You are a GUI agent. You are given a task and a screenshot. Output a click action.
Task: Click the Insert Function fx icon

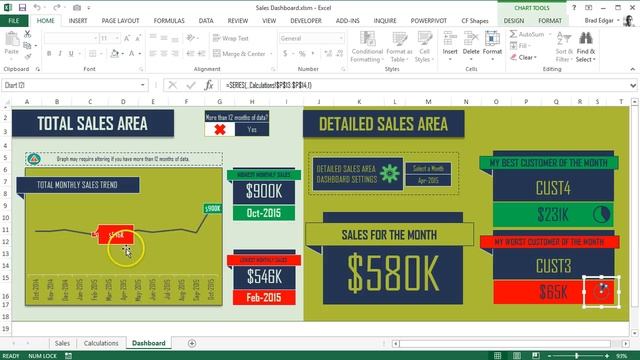coord(209,85)
